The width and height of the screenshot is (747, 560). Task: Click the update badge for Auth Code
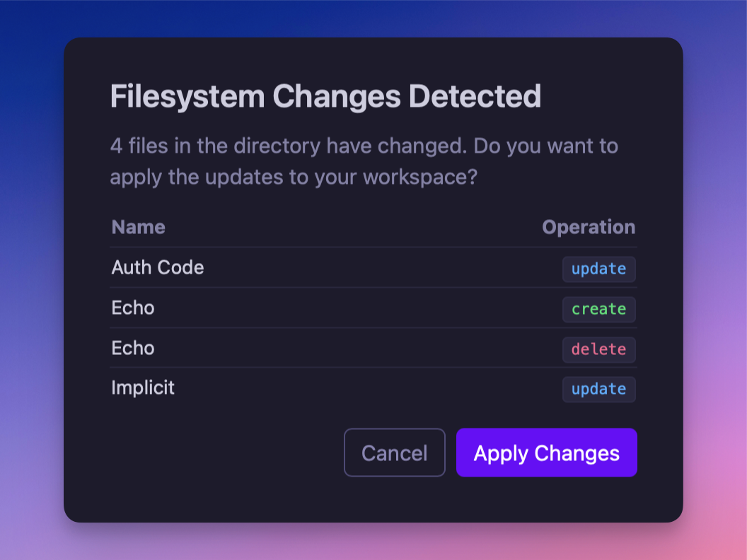pos(598,269)
